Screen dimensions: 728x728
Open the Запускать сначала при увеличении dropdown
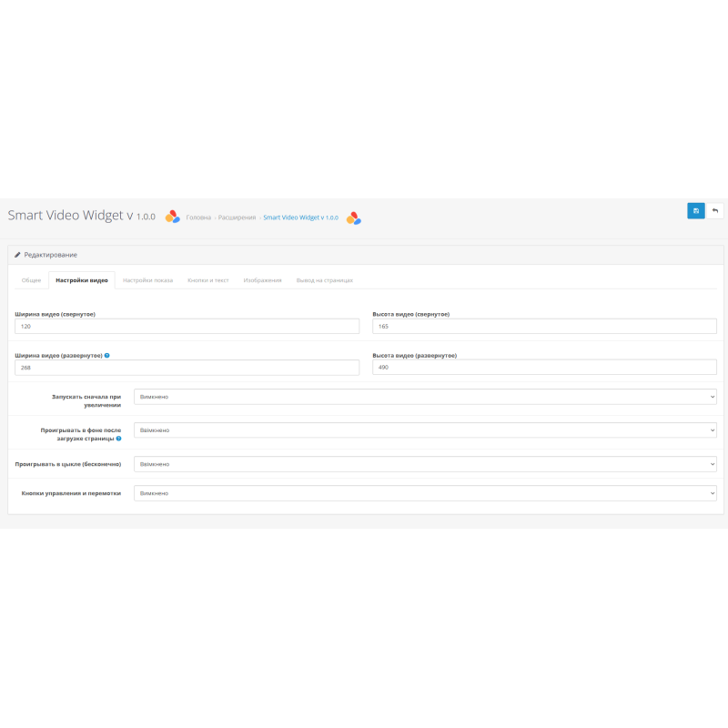(423, 396)
